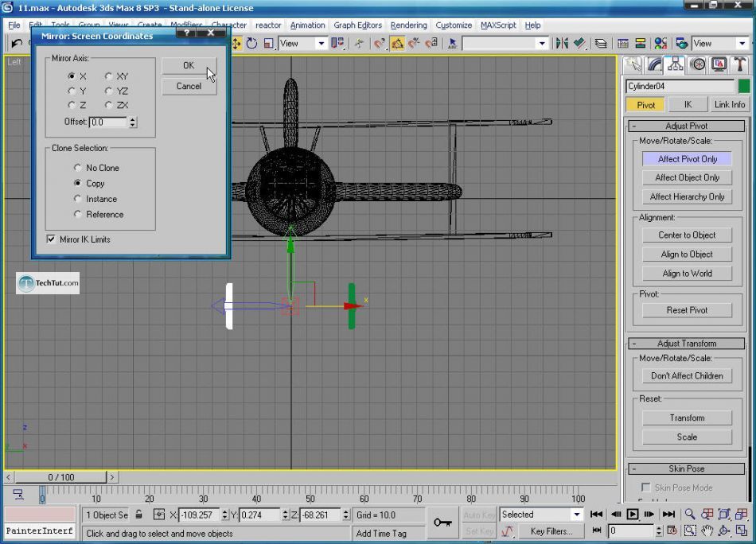Click the Pan View hand icon
The width and height of the screenshot is (756, 544).
click(x=707, y=531)
